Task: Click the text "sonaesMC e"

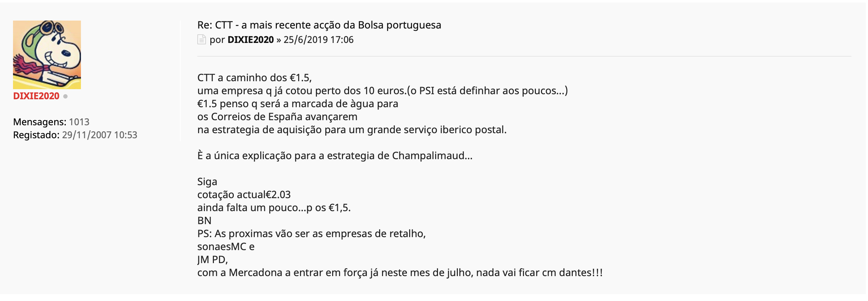Action: pos(226,247)
